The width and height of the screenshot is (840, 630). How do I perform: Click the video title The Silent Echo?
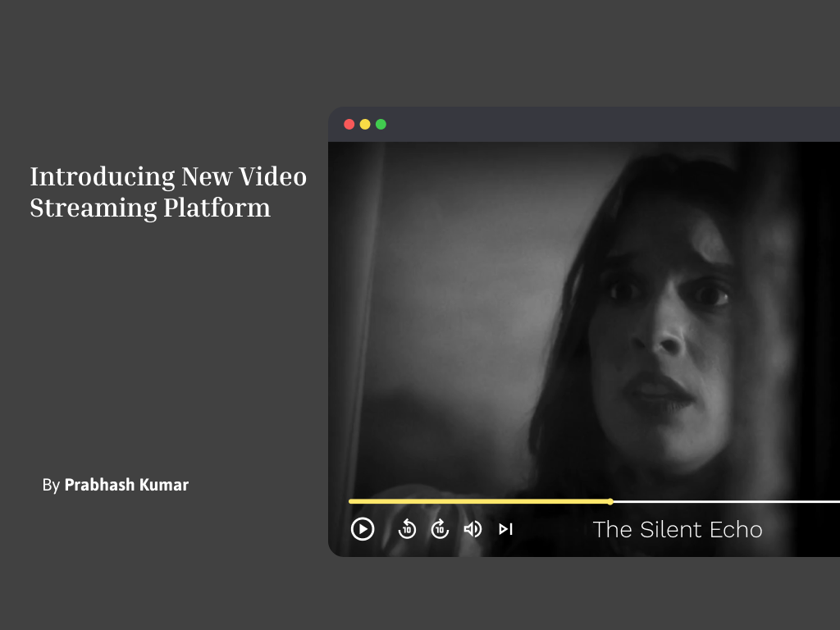click(x=678, y=530)
